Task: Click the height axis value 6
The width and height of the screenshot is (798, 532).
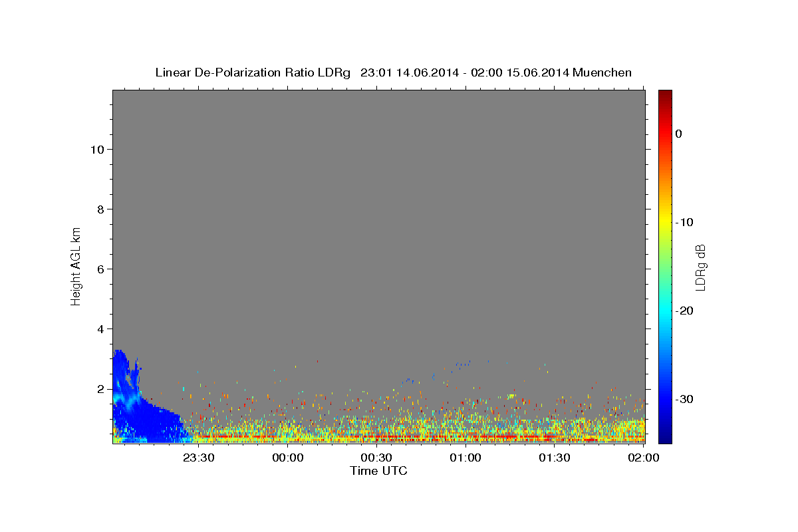Action: 100,269
